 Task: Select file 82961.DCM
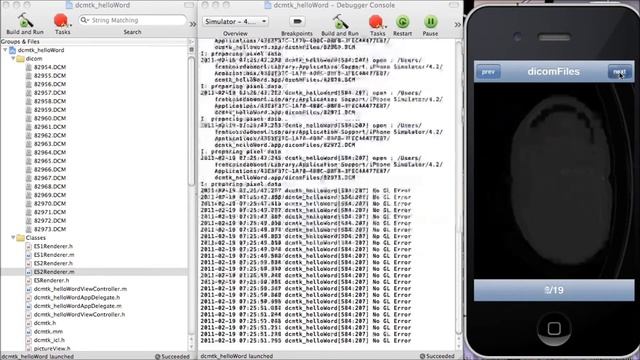pos(50,127)
